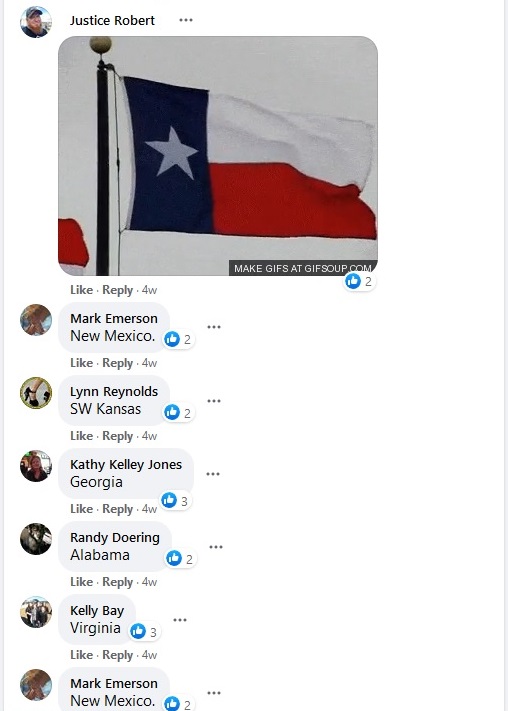Open three-dot menu beside Lynn Reynolds' comment

click(214, 401)
